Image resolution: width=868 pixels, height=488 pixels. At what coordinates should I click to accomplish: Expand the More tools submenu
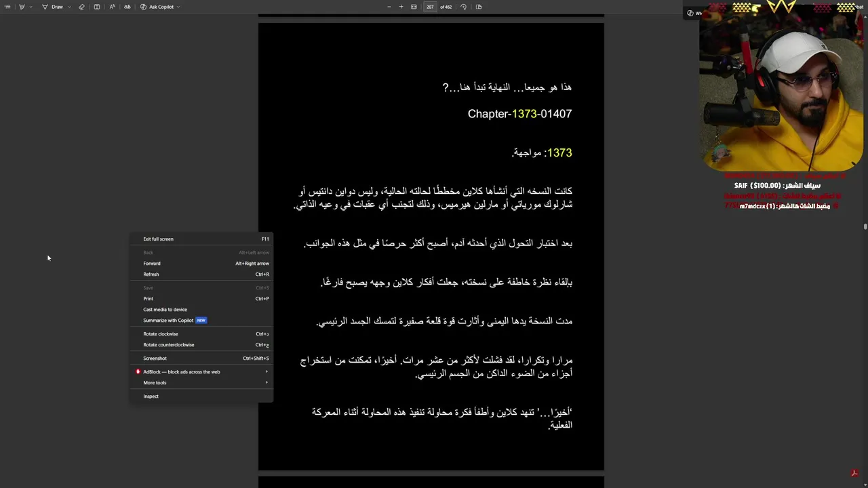click(x=202, y=383)
